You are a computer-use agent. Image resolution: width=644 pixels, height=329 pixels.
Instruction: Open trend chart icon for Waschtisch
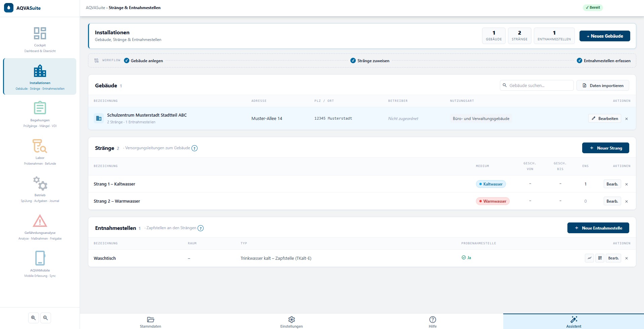click(x=590, y=258)
